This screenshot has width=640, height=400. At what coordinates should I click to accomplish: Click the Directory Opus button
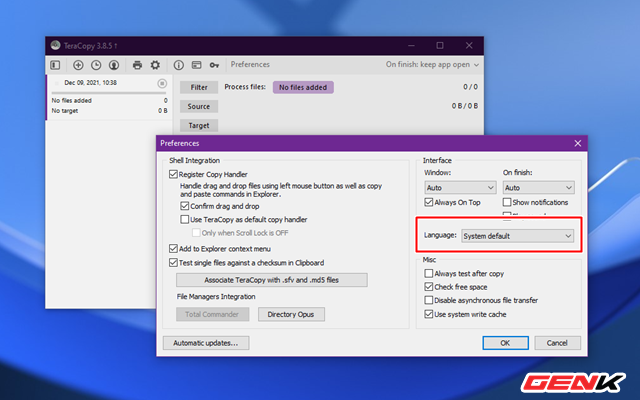pos(291,314)
